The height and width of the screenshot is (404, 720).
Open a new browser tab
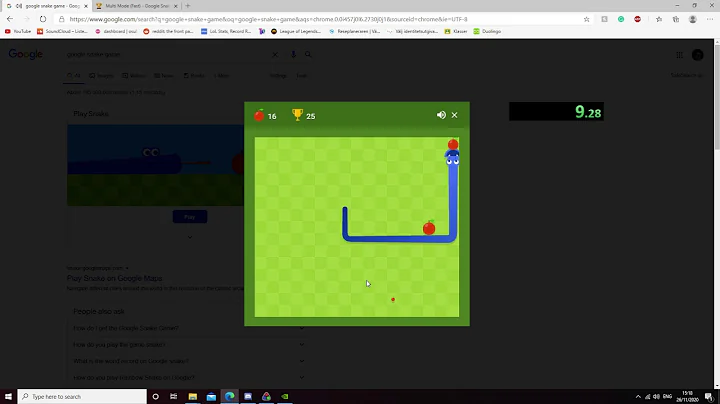pyautogui.click(x=187, y=6)
